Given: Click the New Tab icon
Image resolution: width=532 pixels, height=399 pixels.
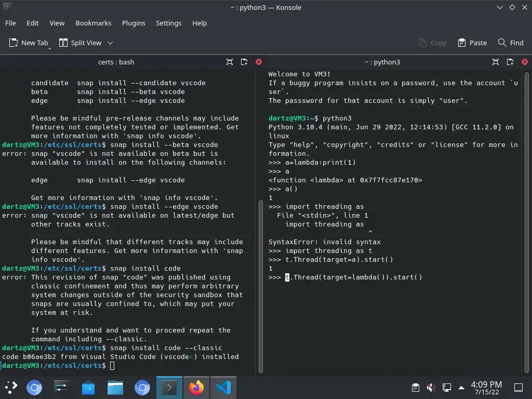Looking at the screenshot, I should 13,43.
